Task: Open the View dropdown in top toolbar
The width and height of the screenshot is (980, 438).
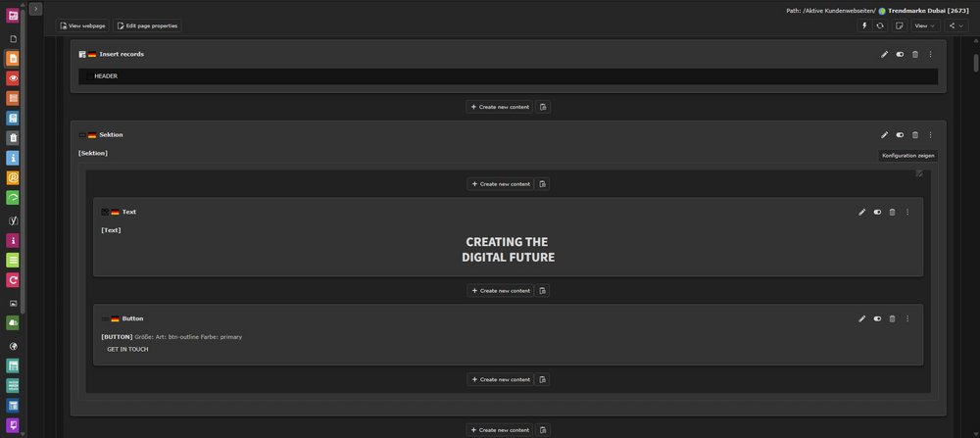Action: tap(924, 25)
